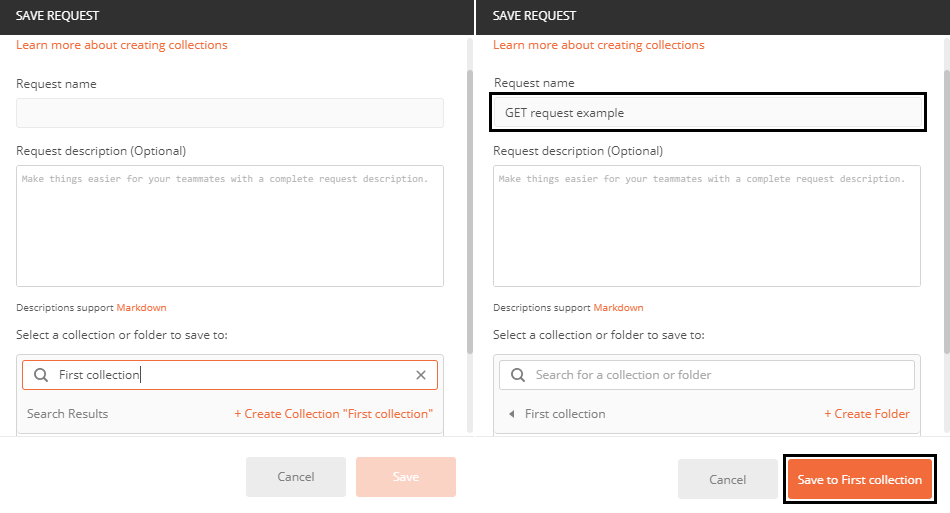950x513 pixels.
Task: Open the "Learn more" link above the "GET request example" name
Action: point(598,45)
